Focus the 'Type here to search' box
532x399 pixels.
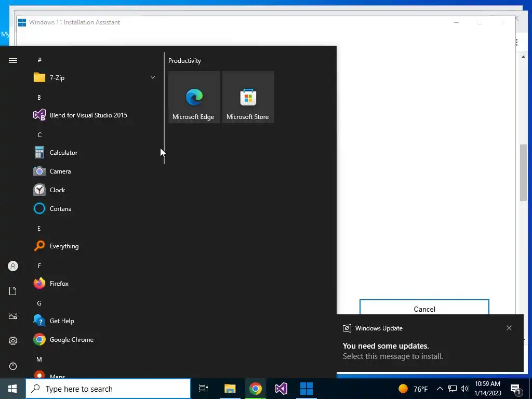tap(108, 389)
